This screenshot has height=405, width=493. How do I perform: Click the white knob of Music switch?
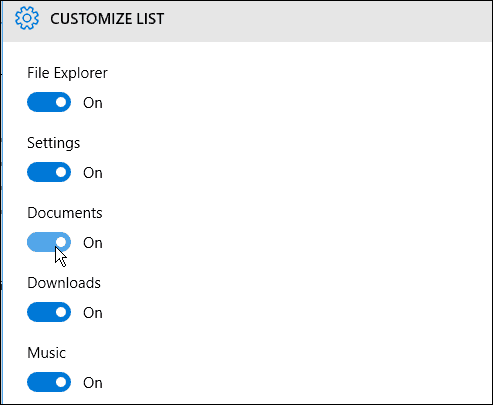click(61, 382)
